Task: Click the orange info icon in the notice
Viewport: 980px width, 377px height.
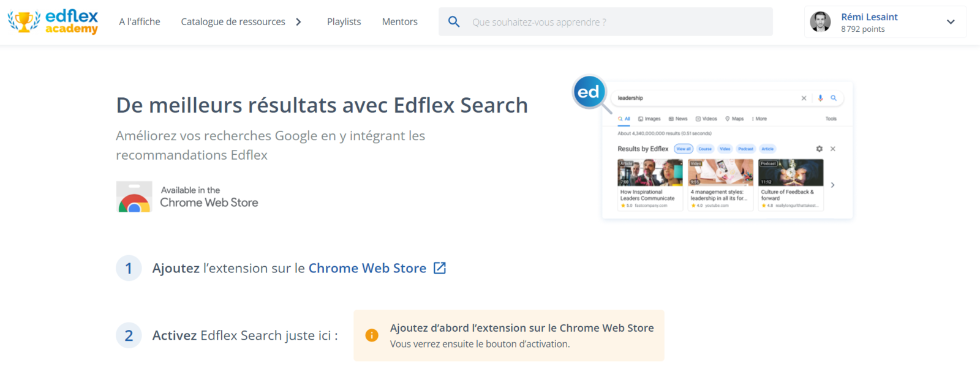Action: pyautogui.click(x=372, y=335)
